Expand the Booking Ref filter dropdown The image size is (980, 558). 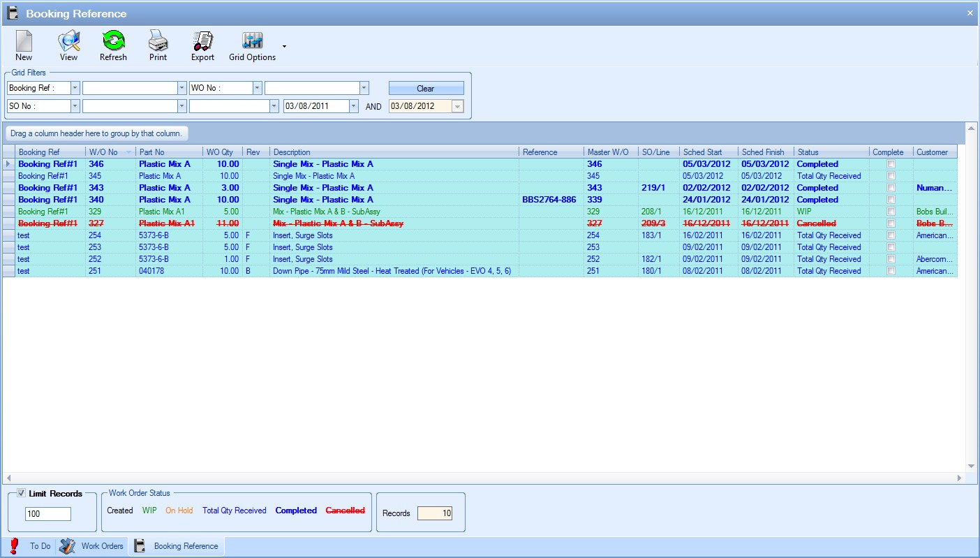tap(75, 88)
